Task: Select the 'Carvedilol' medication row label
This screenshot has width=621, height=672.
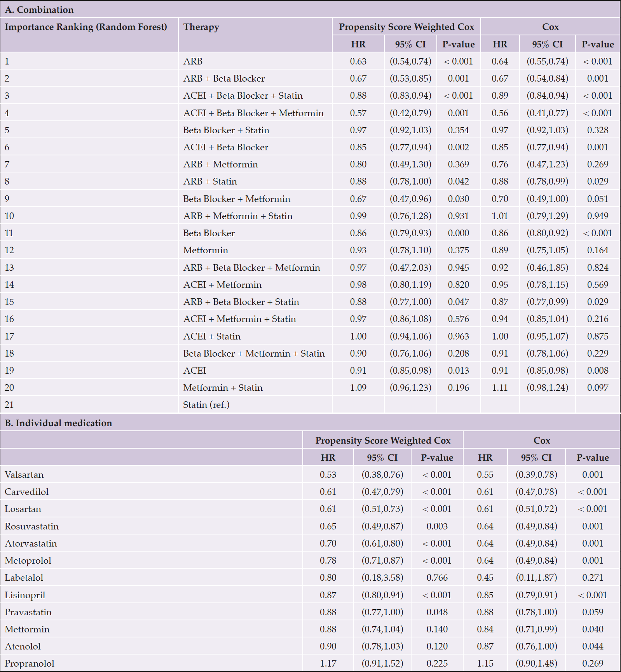Action: pyautogui.click(x=27, y=492)
